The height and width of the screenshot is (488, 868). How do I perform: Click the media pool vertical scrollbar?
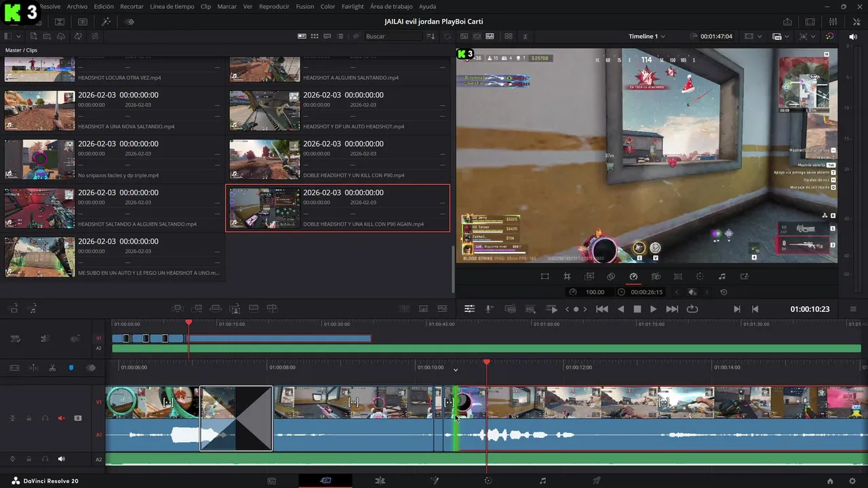click(453, 268)
